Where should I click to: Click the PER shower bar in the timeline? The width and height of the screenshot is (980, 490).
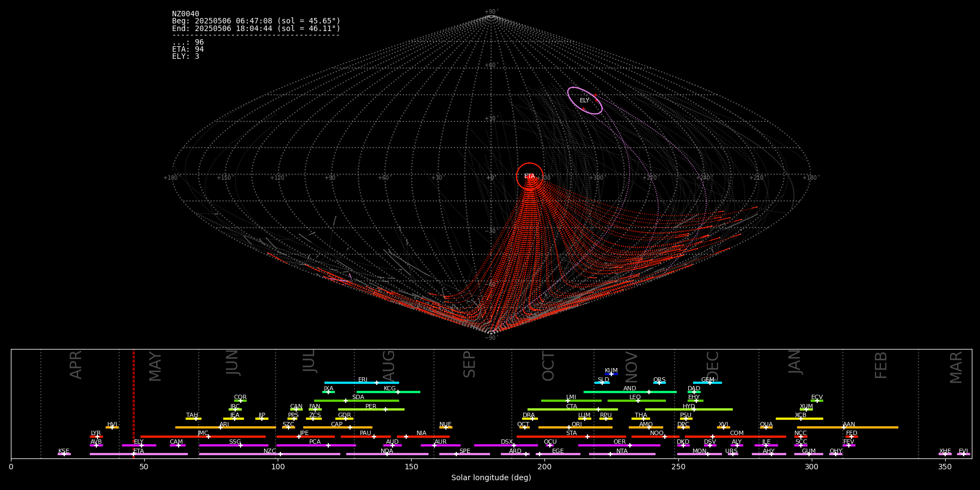pyautogui.click(x=371, y=409)
